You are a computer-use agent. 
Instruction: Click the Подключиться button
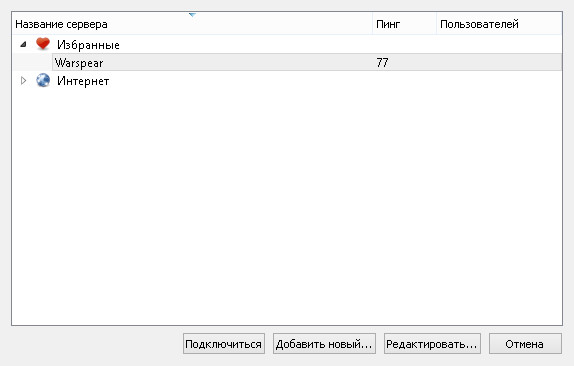point(224,344)
